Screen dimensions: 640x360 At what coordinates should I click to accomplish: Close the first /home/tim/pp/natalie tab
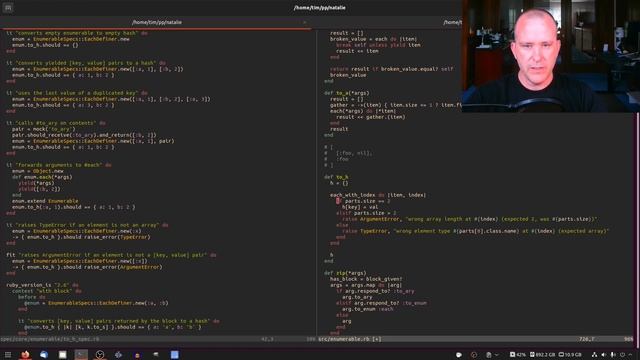click(304, 22)
